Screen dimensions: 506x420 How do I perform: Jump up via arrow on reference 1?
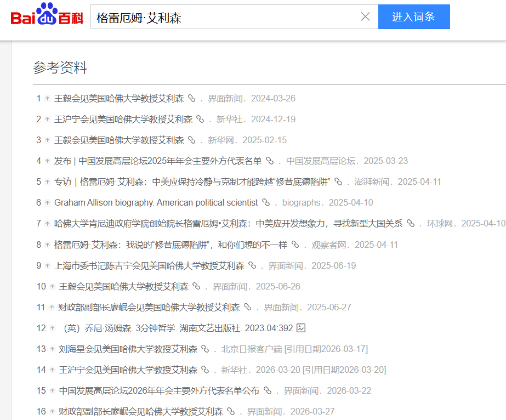(48, 99)
